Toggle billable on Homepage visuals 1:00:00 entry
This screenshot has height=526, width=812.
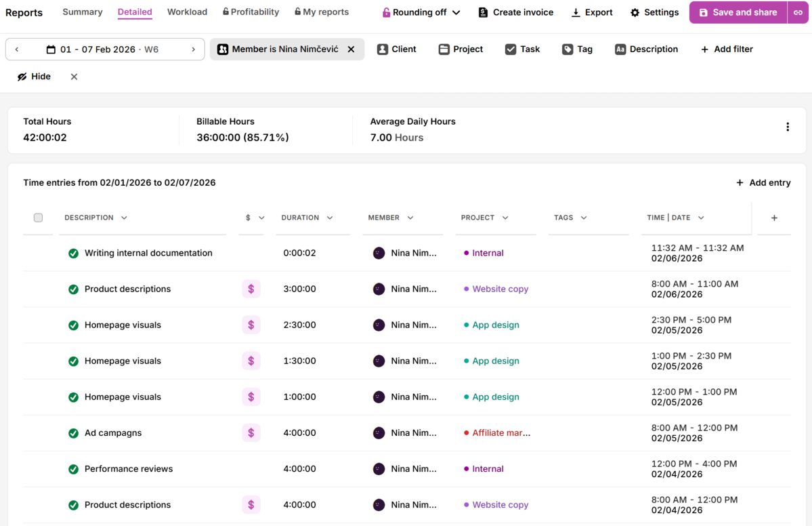[x=251, y=397]
